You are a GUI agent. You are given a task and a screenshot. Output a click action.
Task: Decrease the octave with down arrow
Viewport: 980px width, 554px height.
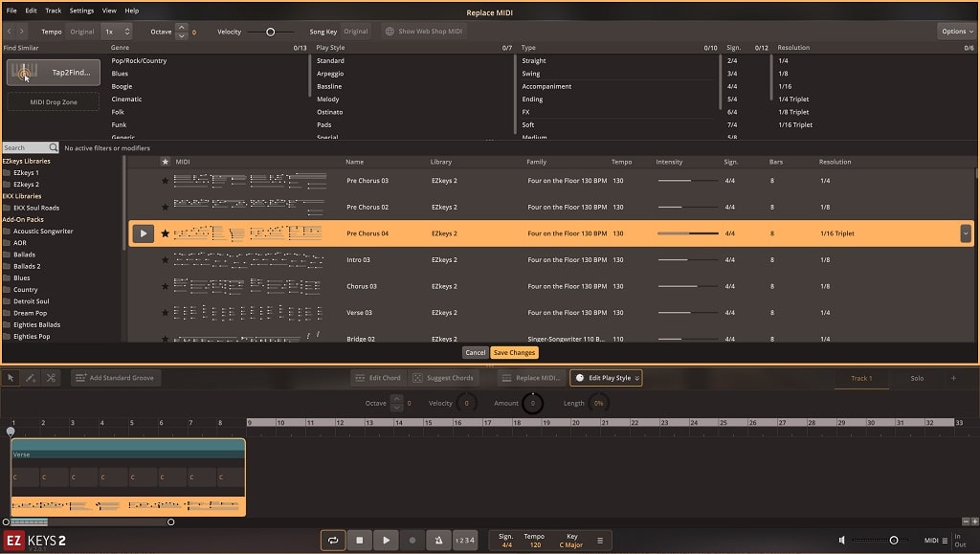pyautogui.click(x=181, y=35)
